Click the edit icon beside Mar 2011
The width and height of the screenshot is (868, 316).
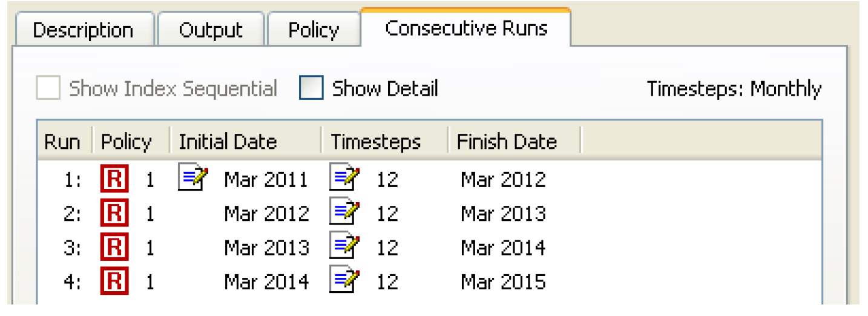point(193,179)
